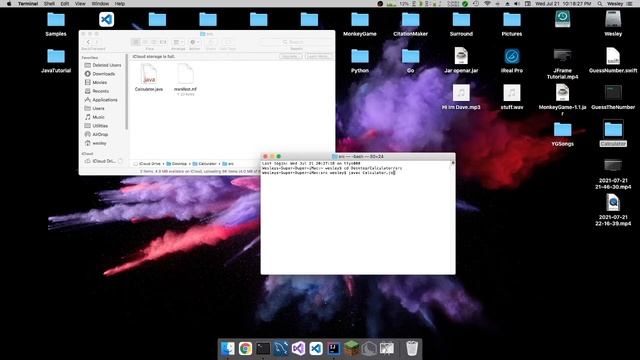Launch blue Visual Studio Code in Dock
Screen dimensions: 640x360
tap(316, 349)
